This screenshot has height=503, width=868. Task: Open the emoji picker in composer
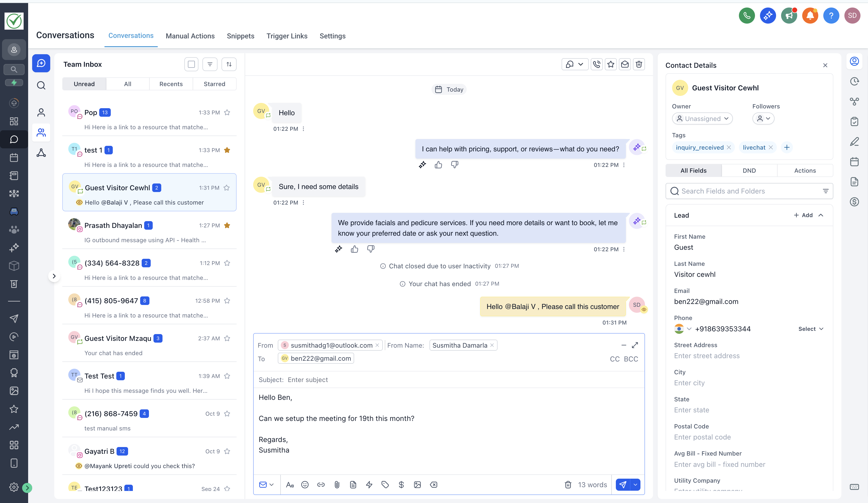click(x=305, y=485)
